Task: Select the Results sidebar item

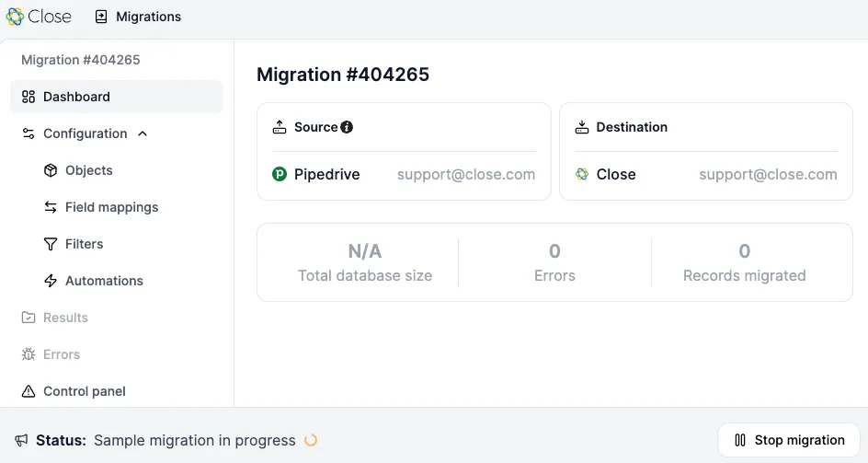Action: click(x=65, y=318)
